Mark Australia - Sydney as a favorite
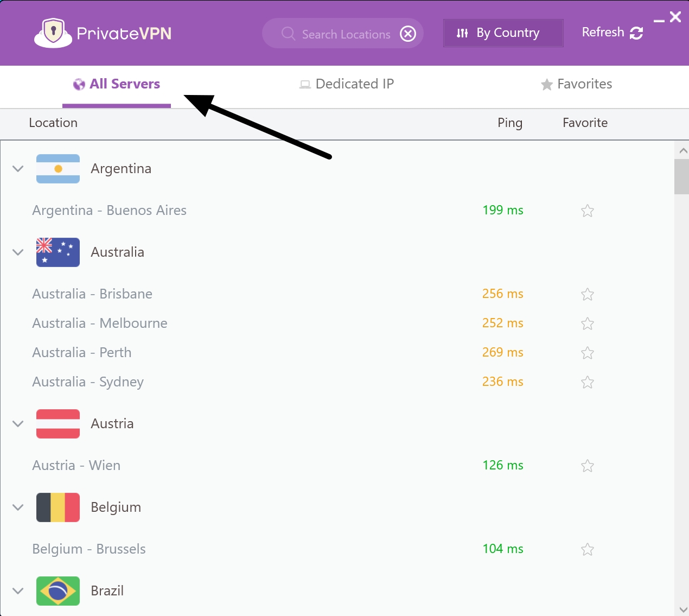689x616 pixels. point(588,382)
